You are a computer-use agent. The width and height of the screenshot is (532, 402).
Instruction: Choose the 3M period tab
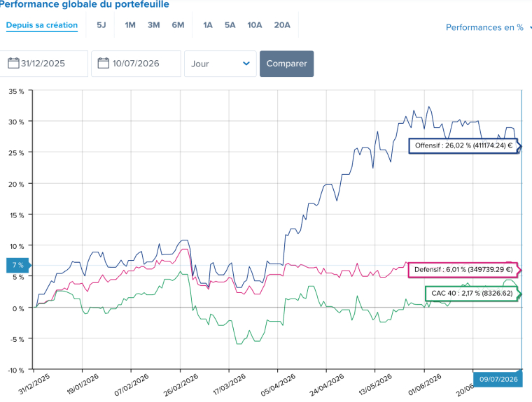tap(154, 25)
